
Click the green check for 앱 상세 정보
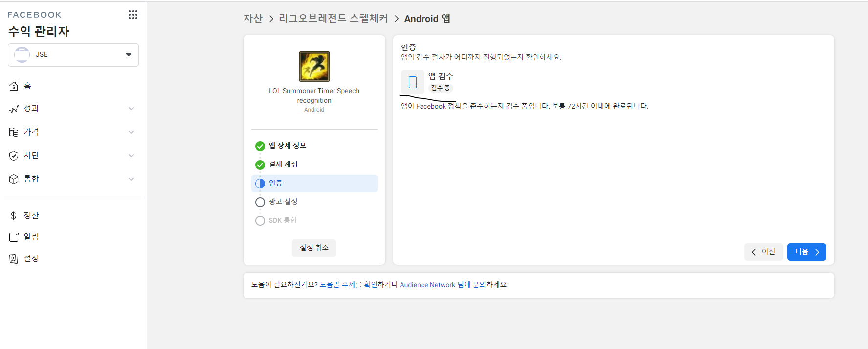pyautogui.click(x=260, y=146)
